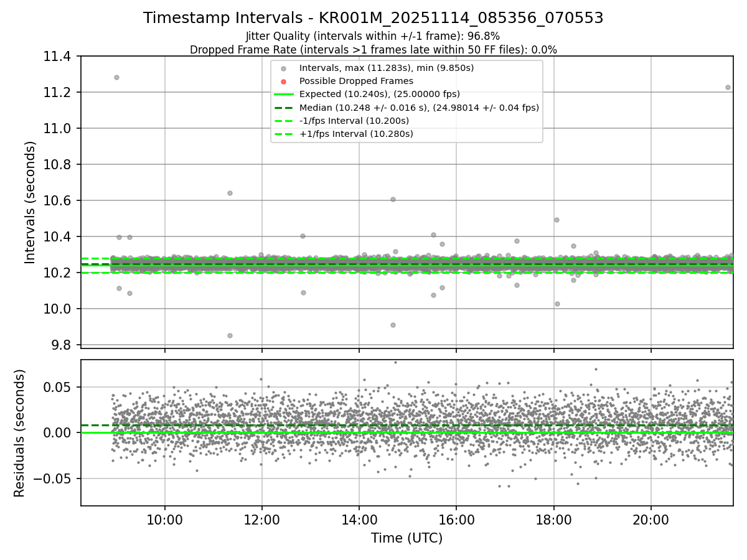Select legend entry 'Expected (10.240s), (25.00000 fps)'
Viewport: 747px width, 560px height.
[380, 94]
